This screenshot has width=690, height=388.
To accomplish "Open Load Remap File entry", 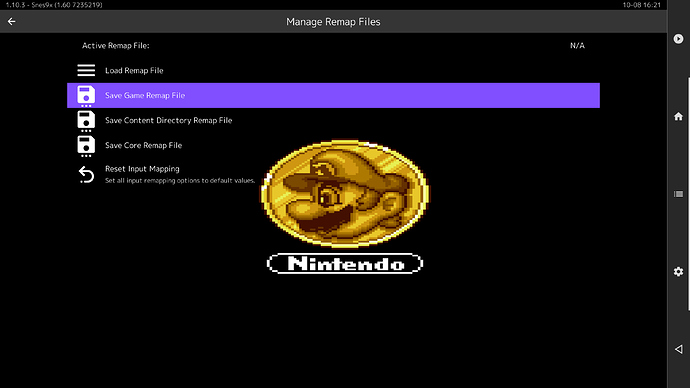I will click(333, 70).
